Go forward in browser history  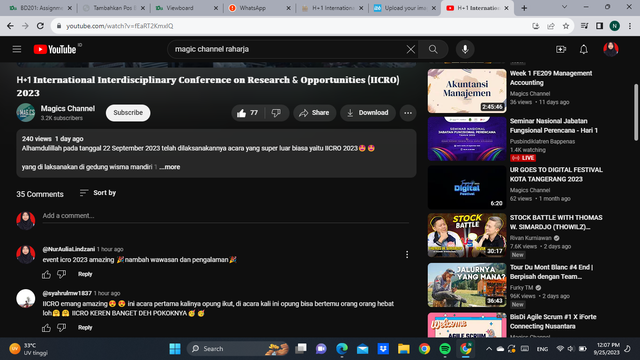pos(25,26)
